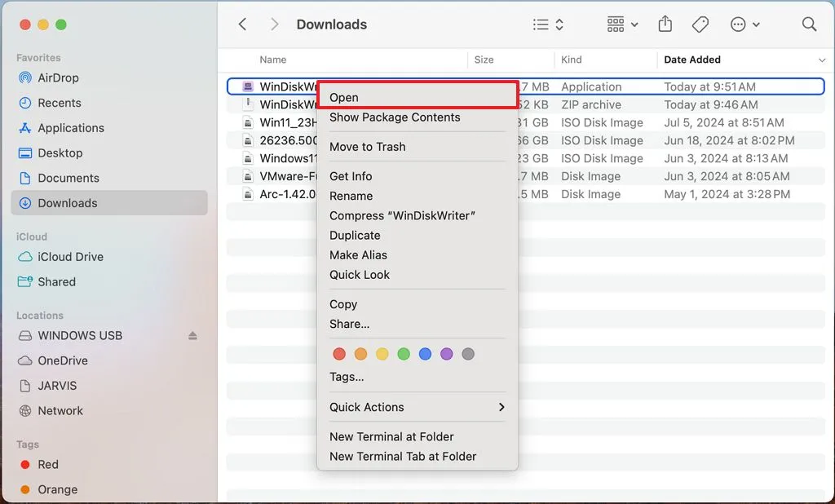This screenshot has width=835, height=504.
Task: Choose Open from the context menu
Action: 343,97
